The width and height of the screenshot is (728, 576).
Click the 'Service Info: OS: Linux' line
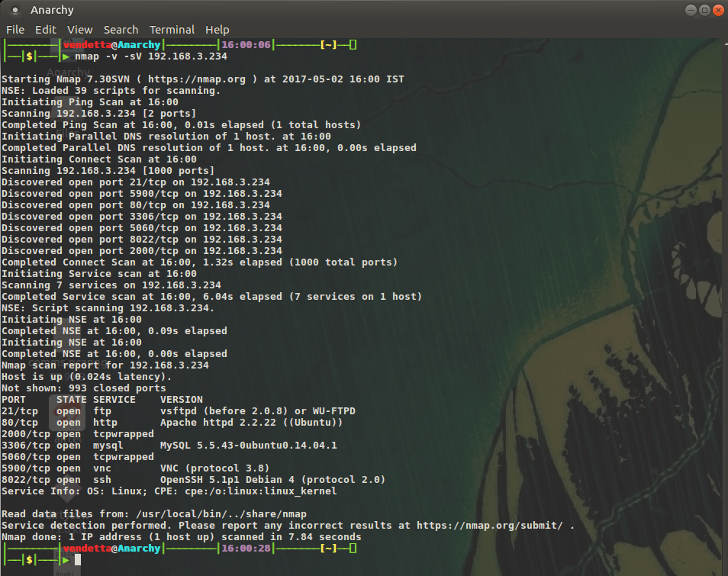coord(169,491)
